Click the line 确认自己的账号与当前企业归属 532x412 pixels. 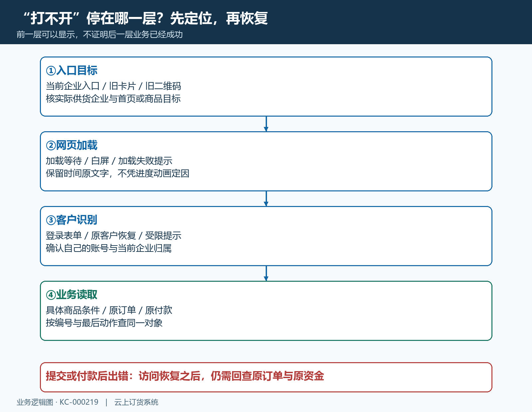pos(108,248)
